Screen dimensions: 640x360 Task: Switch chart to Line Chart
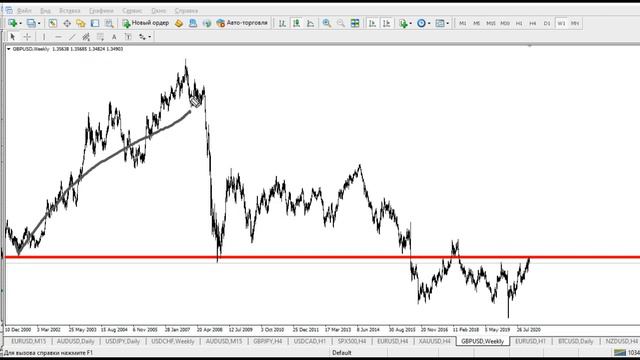[x=311, y=24]
